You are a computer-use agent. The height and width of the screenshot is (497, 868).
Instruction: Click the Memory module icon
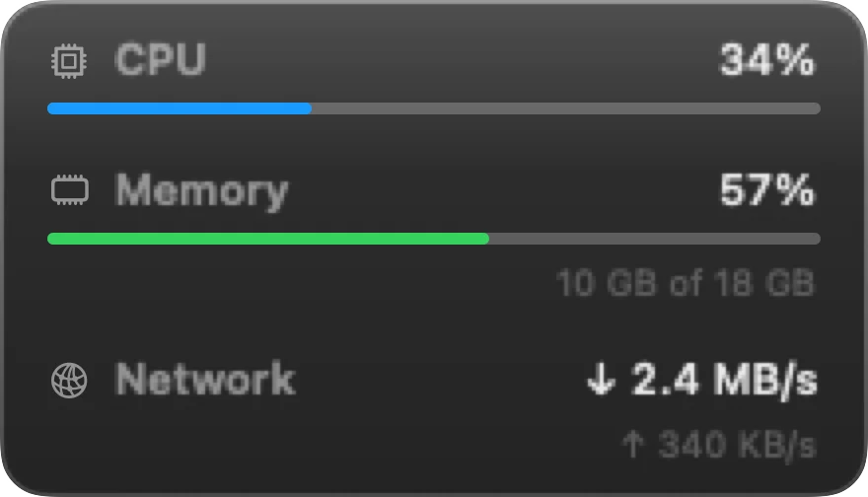pos(69,190)
